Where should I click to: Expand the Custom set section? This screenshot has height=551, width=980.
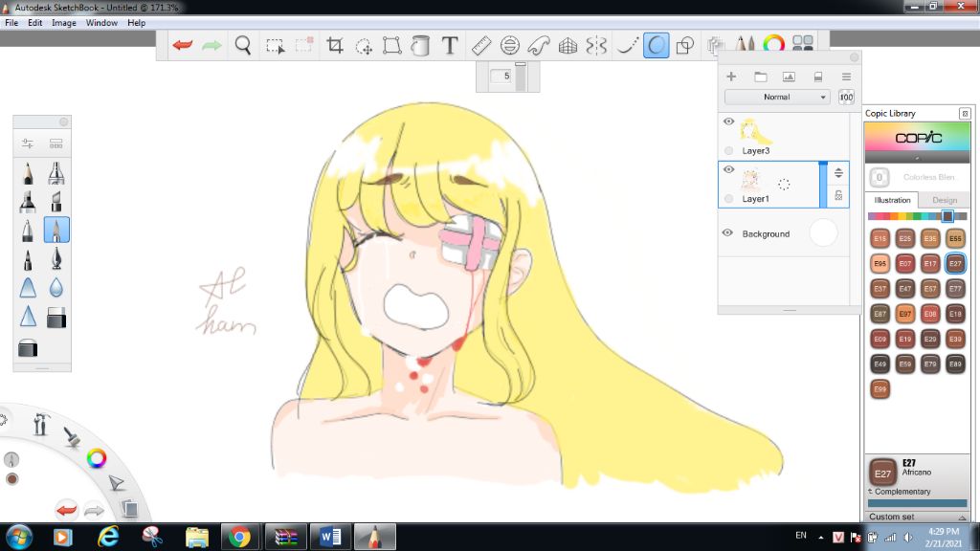tap(917, 517)
